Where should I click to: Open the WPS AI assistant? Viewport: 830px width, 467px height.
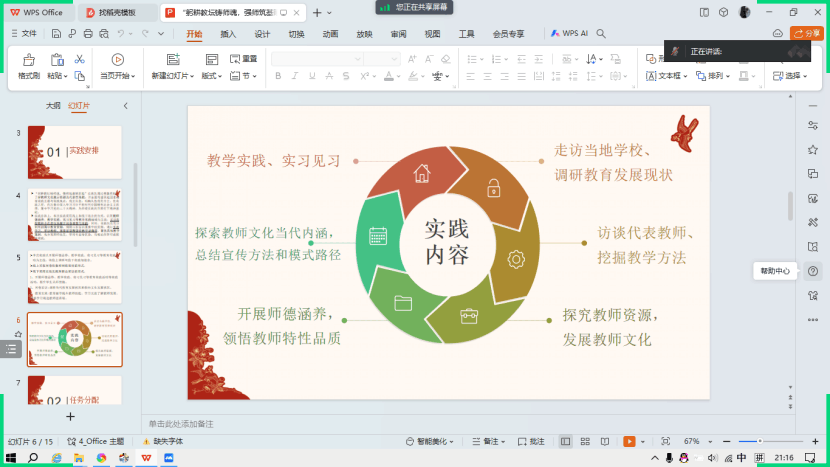(568, 33)
